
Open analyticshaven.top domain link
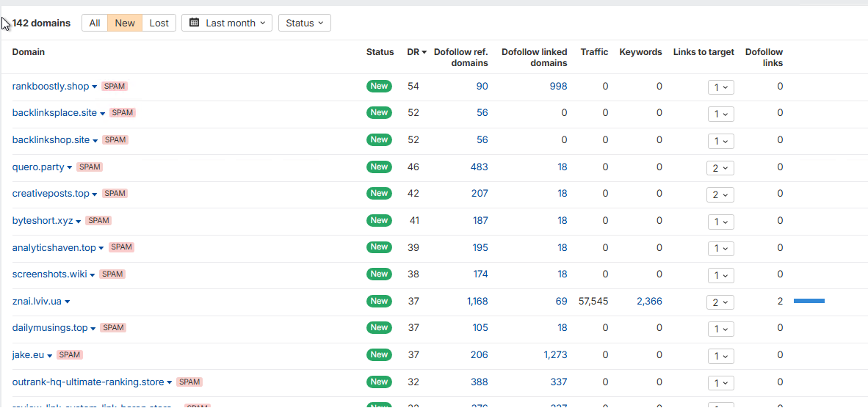coord(54,247)
